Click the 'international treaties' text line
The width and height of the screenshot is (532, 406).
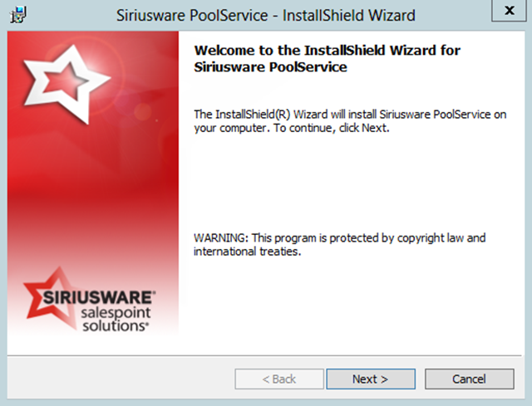point(246,252)
